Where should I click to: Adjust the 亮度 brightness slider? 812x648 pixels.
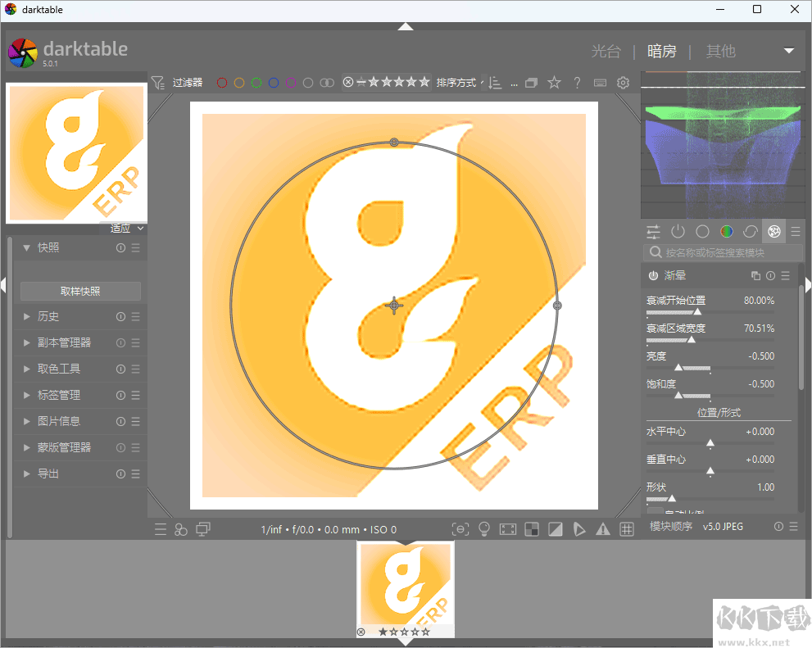(710, 368)
